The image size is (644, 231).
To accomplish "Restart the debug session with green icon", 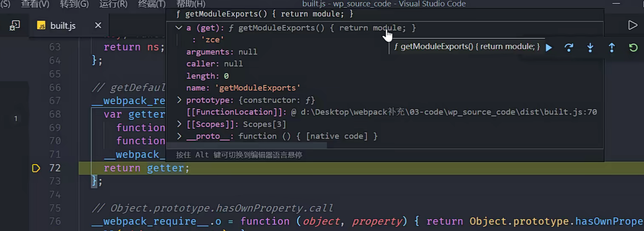I will 633,47.
